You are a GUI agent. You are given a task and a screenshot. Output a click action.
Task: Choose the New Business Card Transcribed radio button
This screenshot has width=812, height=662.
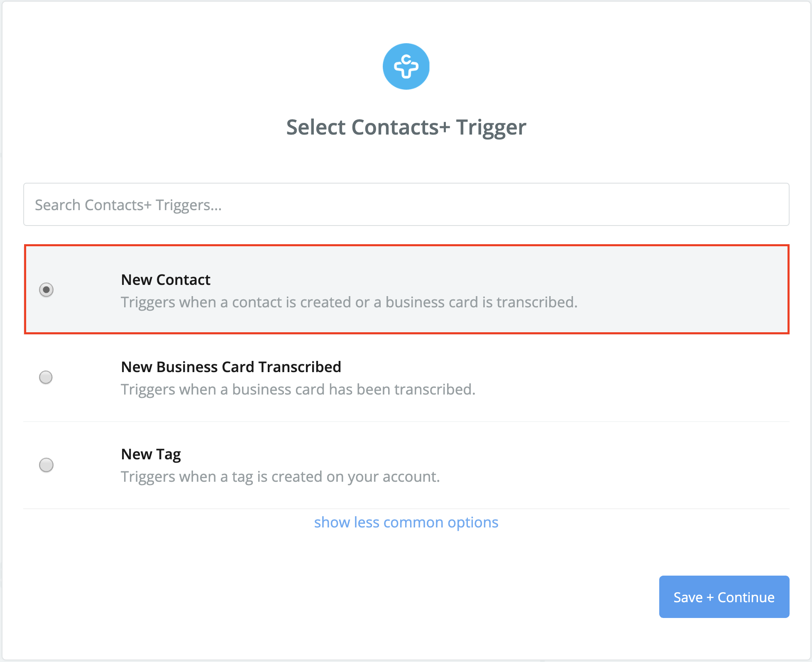click(46, 377)
